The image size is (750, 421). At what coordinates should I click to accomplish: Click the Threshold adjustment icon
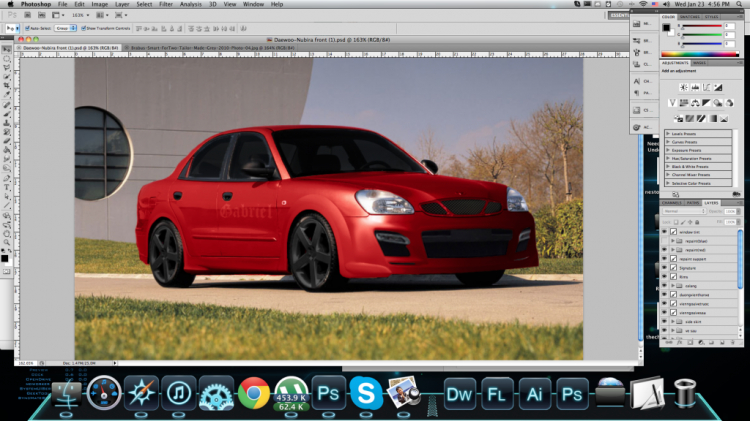click(701, 118)
